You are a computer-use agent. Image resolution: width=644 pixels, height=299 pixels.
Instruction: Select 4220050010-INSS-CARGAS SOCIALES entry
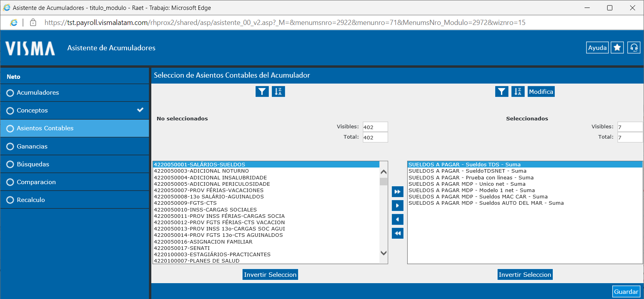coord(266,209)
